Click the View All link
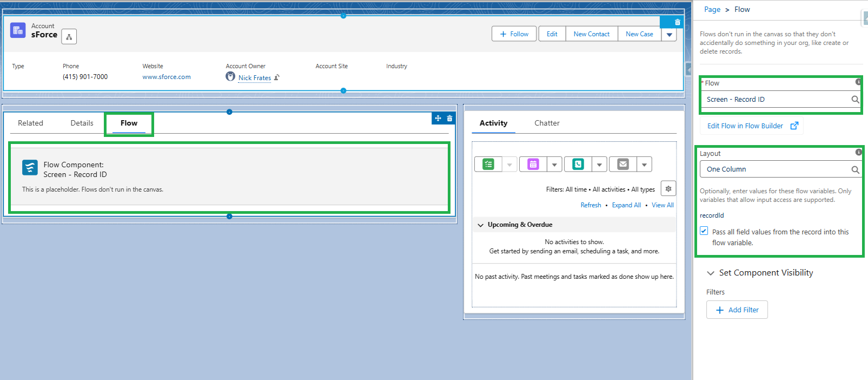The width and height of the screenshot is (868, 380). [x=662, y=205]
